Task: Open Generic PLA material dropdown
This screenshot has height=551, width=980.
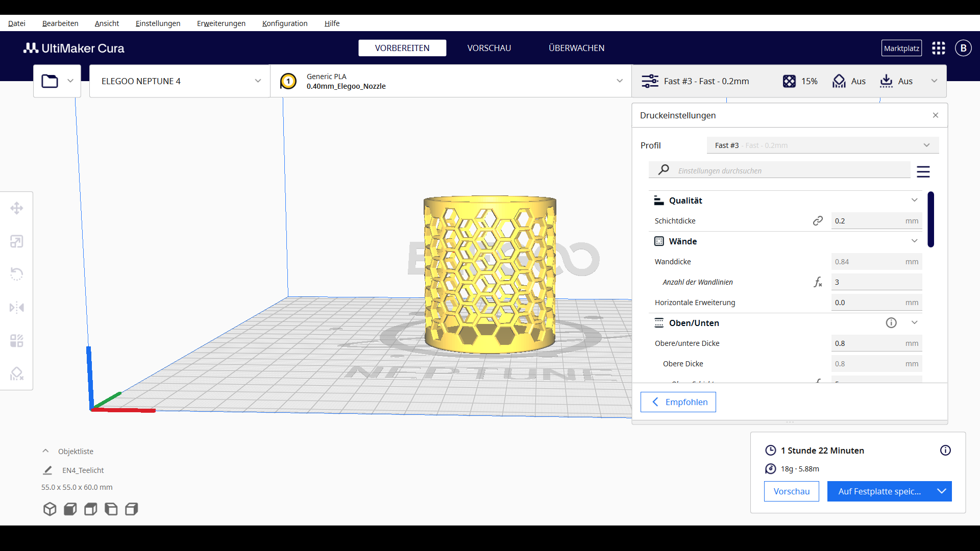Action: (451, 81)
